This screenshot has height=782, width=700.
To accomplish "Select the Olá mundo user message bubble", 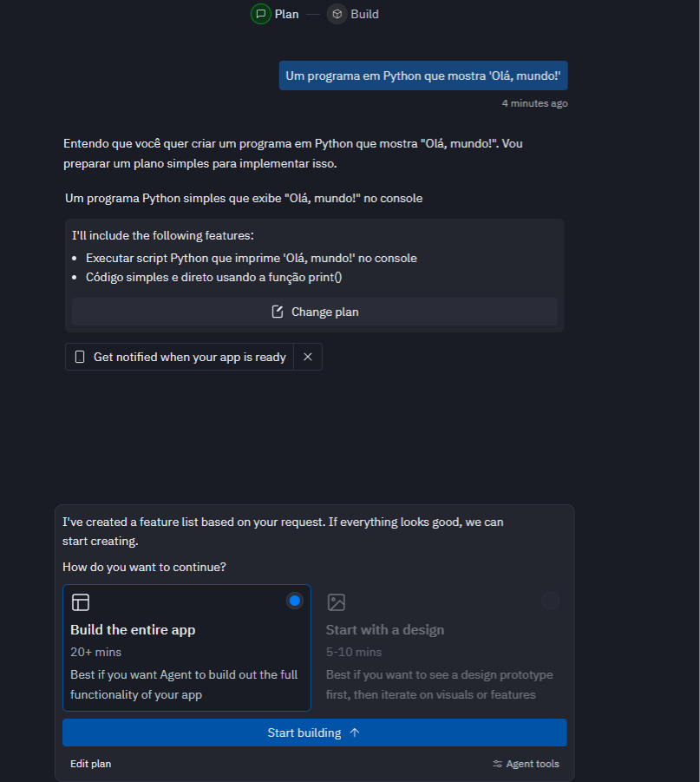I will (x=422, y=76).
